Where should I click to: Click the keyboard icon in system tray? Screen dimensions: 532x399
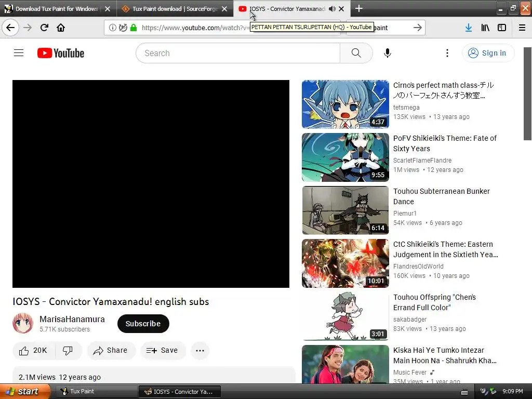[464, 392]
